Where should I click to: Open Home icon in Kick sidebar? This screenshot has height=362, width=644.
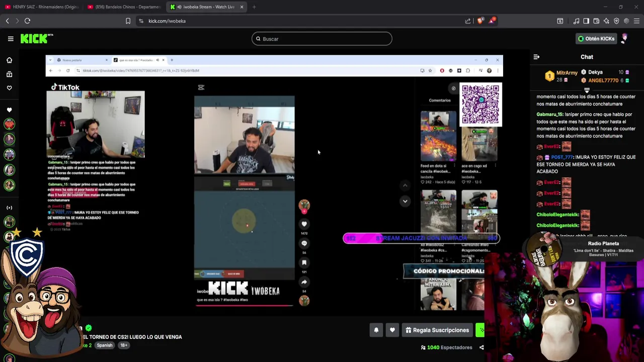[9, 60]
